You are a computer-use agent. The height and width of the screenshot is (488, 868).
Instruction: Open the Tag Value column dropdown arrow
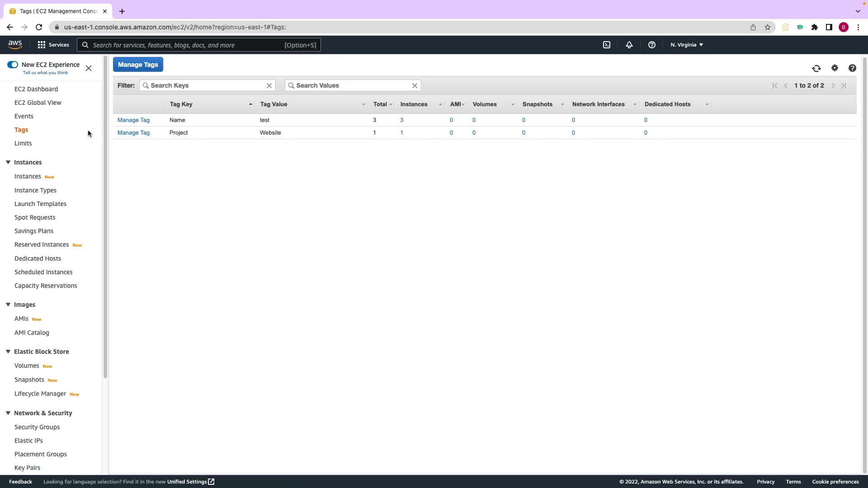(363, 104)
